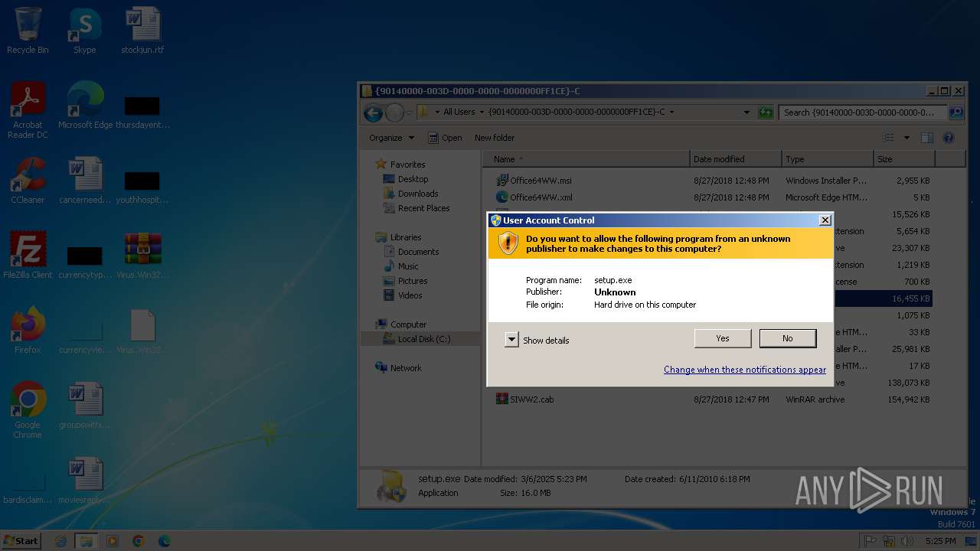Open currencytyp black icon on desktop

(x=85, y=261)
